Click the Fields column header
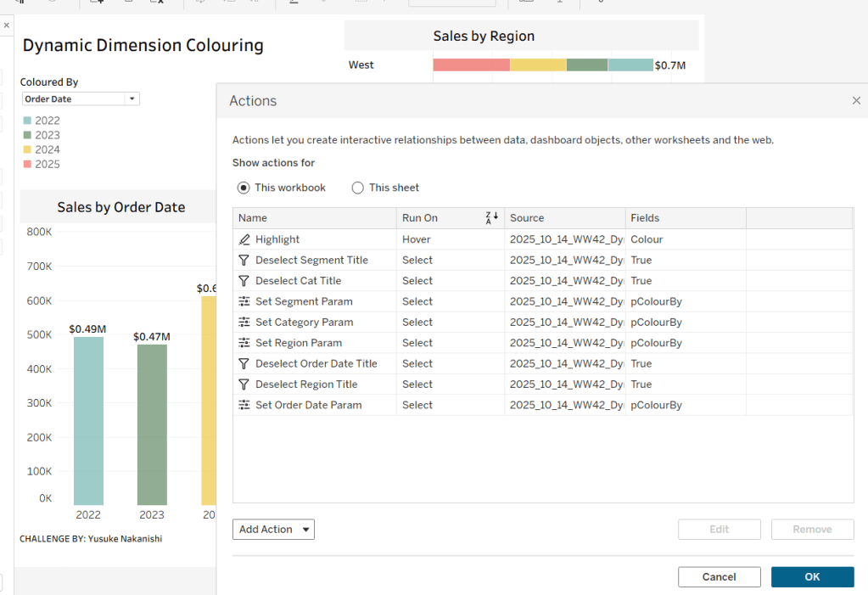868x595 pixels. pos(645,218)
